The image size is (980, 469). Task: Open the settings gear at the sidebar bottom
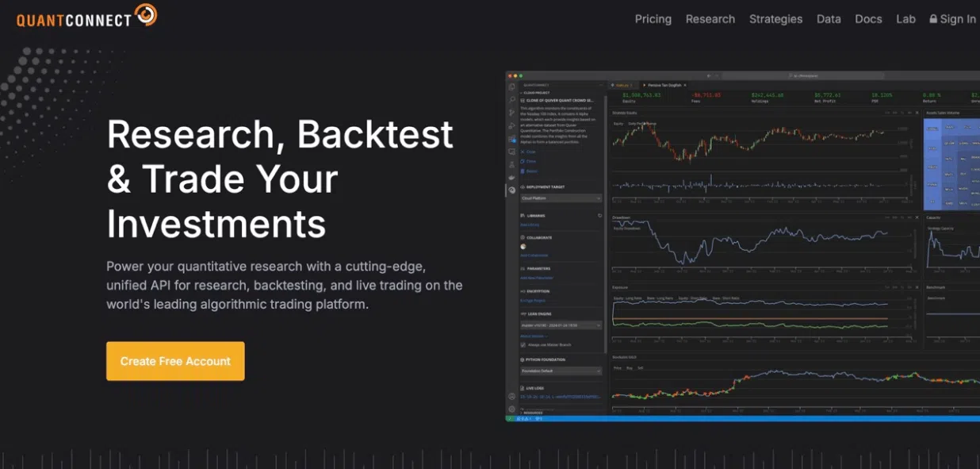511,408
